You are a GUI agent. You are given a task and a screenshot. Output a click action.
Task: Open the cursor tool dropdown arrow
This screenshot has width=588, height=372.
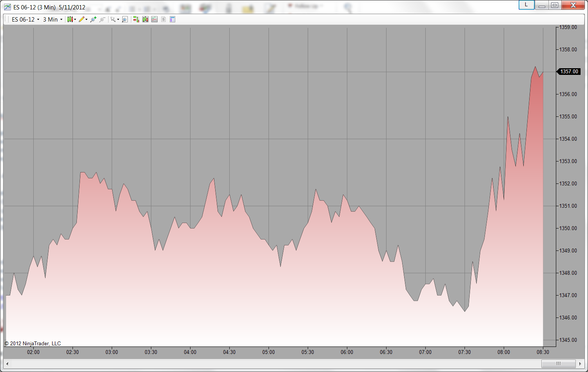(118, 19)
